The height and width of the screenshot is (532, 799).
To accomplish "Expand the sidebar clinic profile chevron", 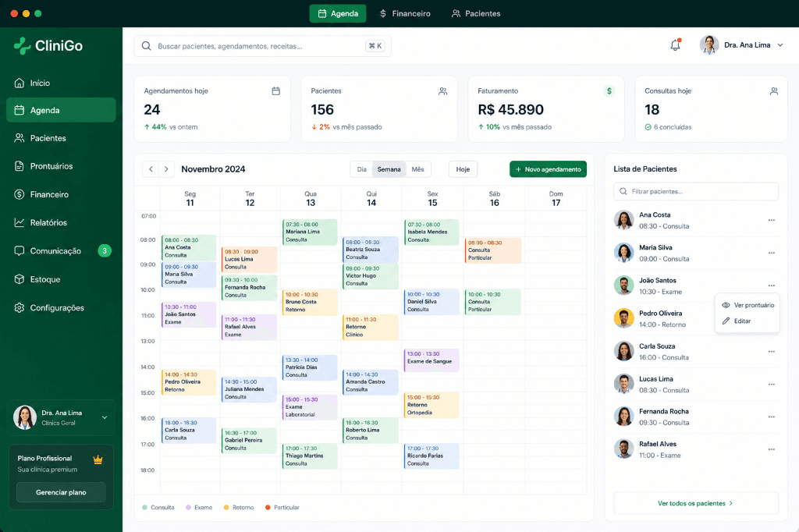I will point(105,417).
